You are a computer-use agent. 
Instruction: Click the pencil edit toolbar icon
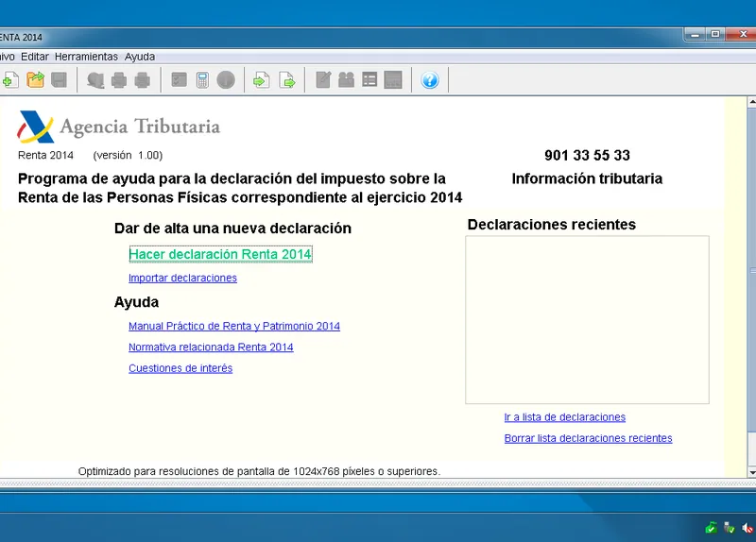[x=323, y=79]
